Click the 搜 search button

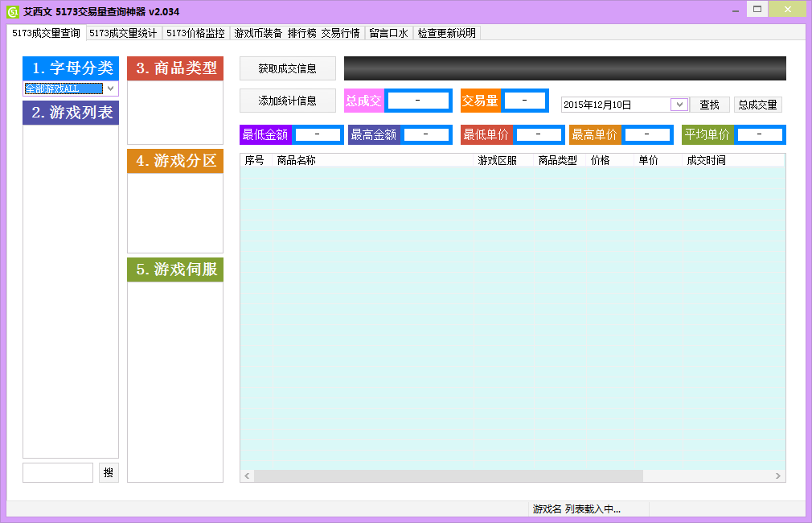point(109,473)
